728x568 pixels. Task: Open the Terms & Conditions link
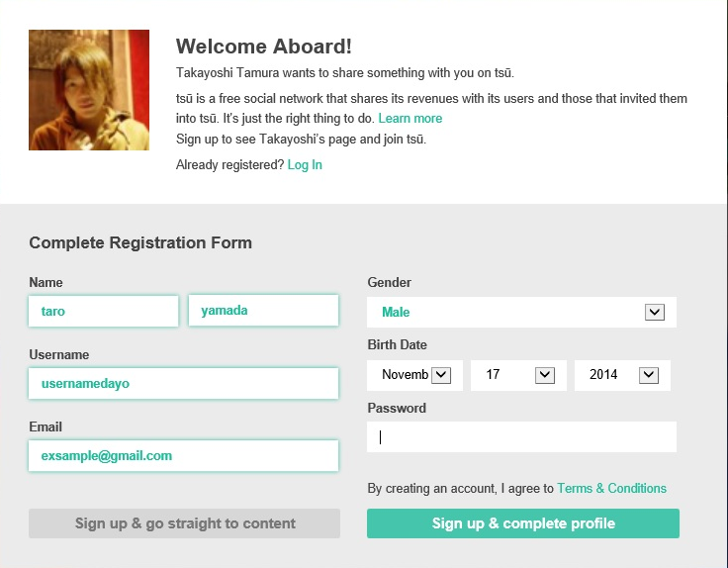point(611,488)
